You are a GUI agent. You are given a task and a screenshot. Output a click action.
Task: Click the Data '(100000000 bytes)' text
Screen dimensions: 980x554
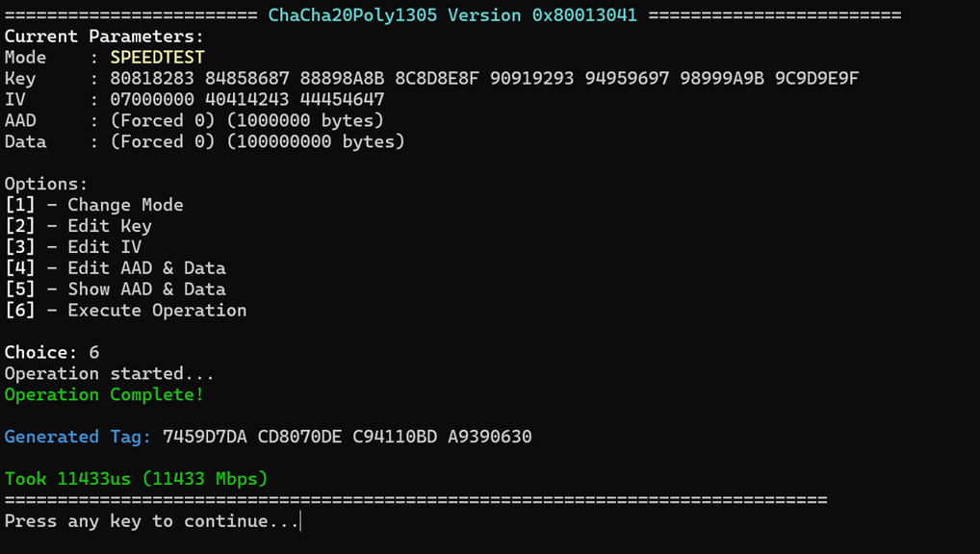click(316, 141)
